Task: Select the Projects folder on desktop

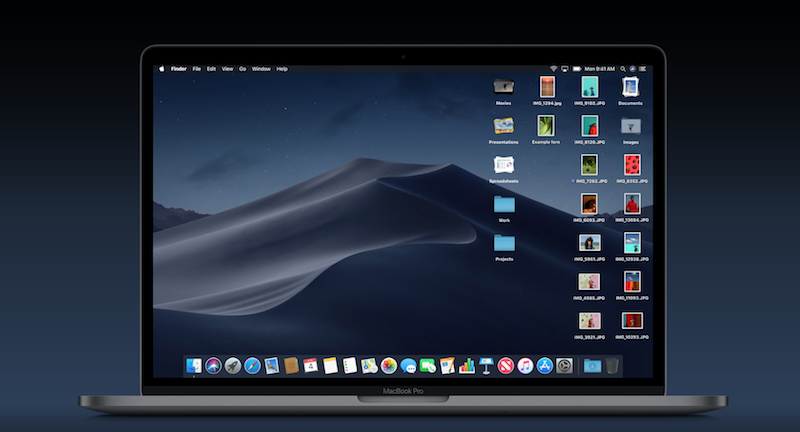Action: [504, 243]
